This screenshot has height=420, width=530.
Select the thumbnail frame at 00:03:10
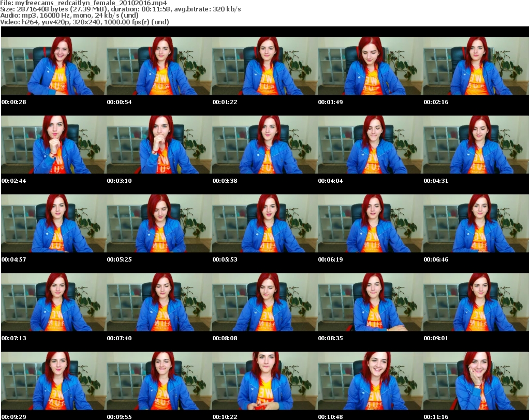(159, 144)
